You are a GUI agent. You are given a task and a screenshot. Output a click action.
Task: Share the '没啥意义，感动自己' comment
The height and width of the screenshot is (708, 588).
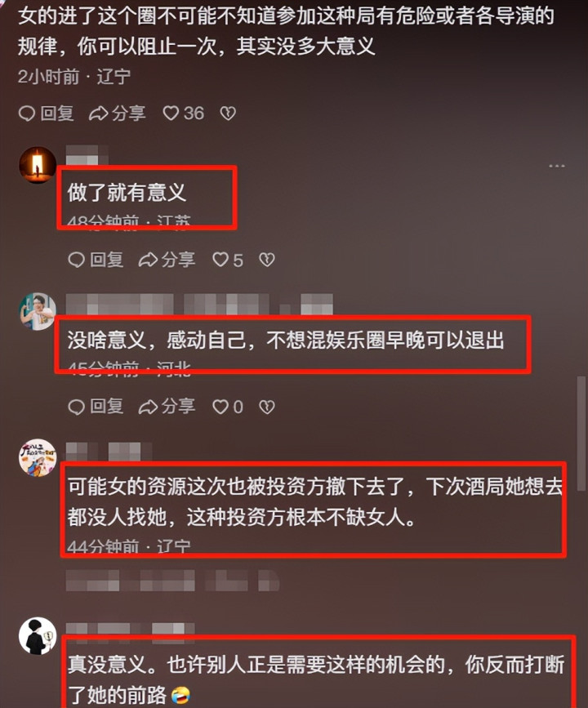[167, 407]
